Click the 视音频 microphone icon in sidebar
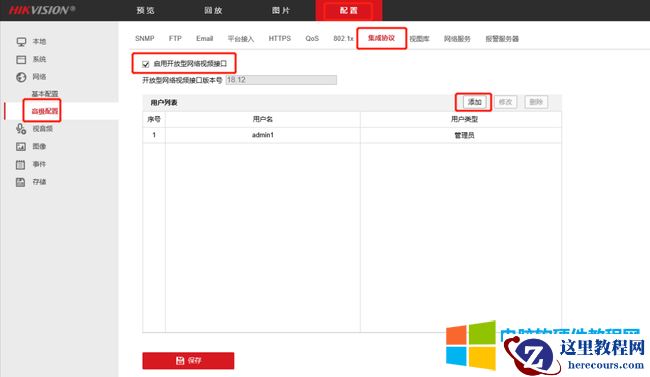Screen dimensions: 650x377 tap(21, 129)
